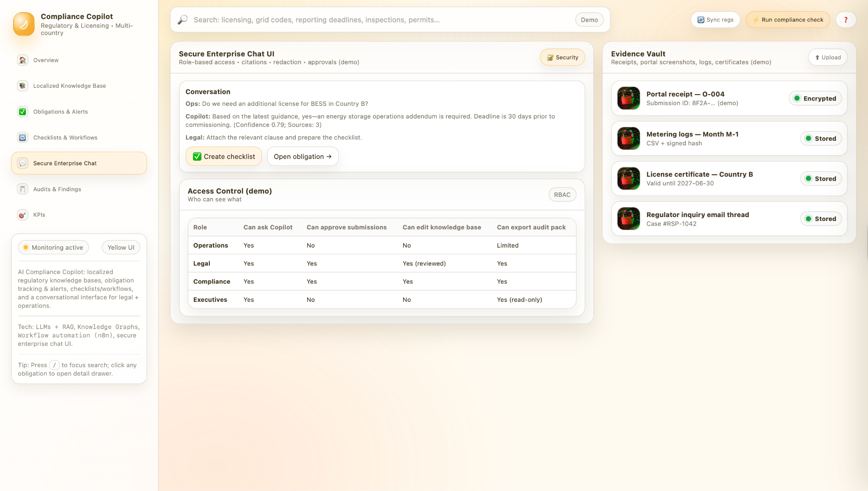Viewport: 868px width, 491px height.
Task: Click the search magnifier icon
Action: (183, 20)
